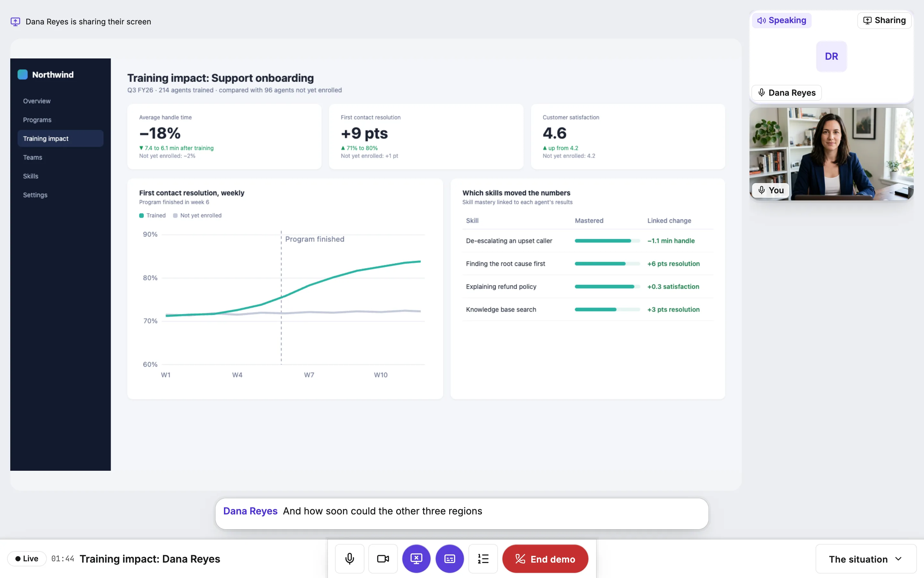This screenshot has height=578, width=924.
Task: Click the −1.1 min handle linked change
Action: point(671,241)
